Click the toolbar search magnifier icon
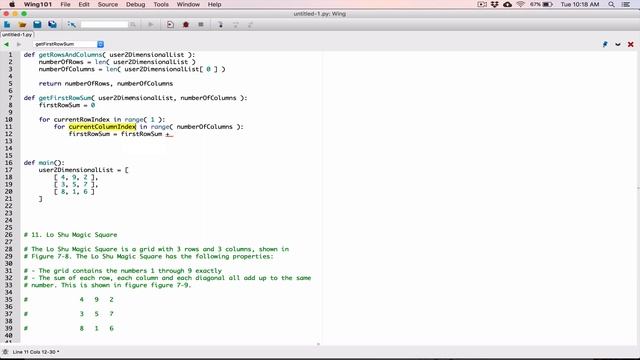640x360 pixels. 133,25
